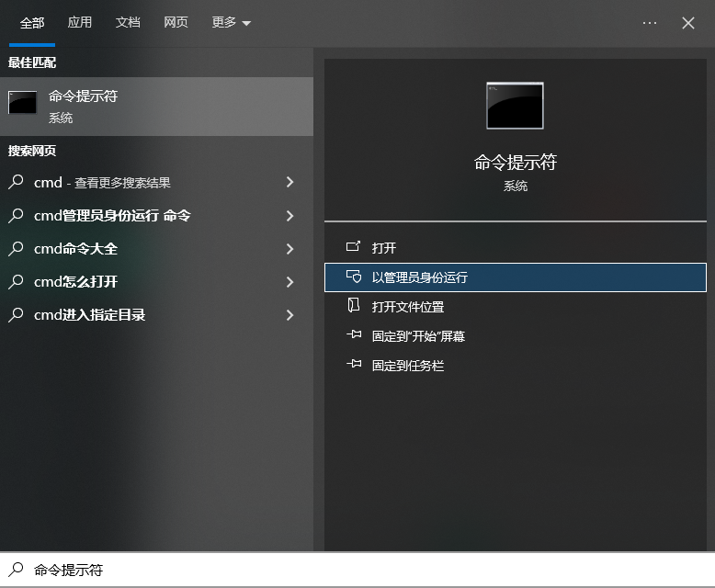The image size is (715, 588).
Task: Choose 打开 in the action list
Action: (516, 248)
